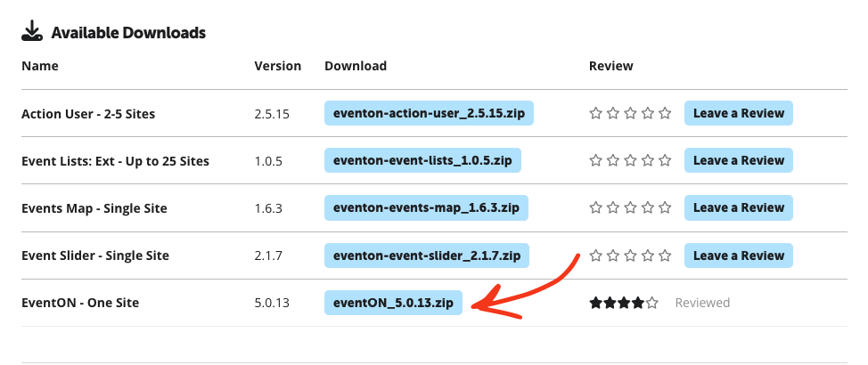This screenshot has height=365, width=868.
Task: Click the empty fifth star for EventON
Action: click(x=652, y=303)
